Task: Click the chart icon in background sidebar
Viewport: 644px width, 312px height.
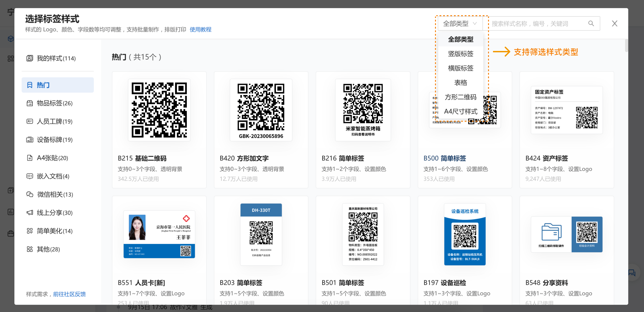Action: pyautogui.click(x=11, y=212)
